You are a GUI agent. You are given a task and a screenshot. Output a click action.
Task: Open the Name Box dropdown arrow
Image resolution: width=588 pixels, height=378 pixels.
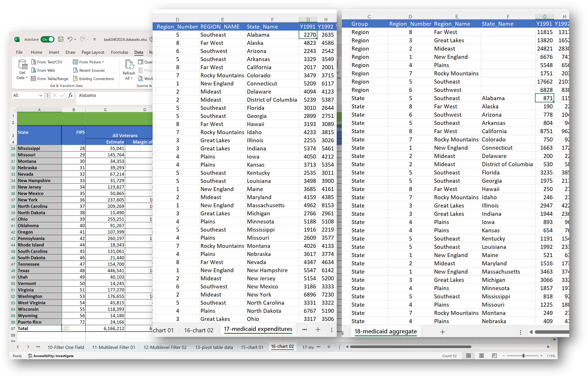(41, 95)
